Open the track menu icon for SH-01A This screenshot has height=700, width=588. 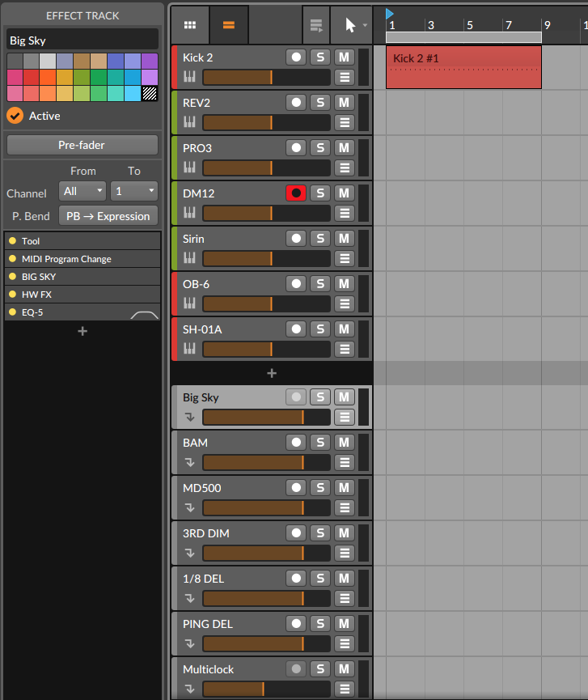coord(345,349)
